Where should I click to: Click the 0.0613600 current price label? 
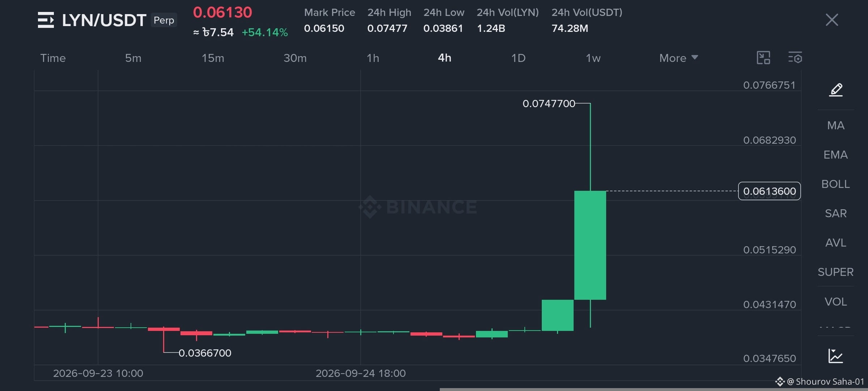pyautogui.click(x=769, y=191)
